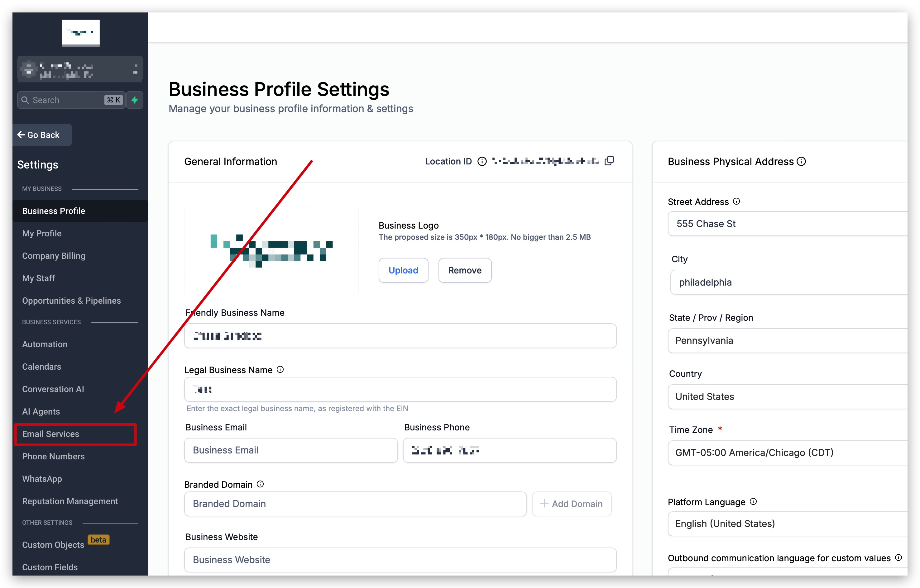Click the Upload logo button

click(x=403, y=270)
